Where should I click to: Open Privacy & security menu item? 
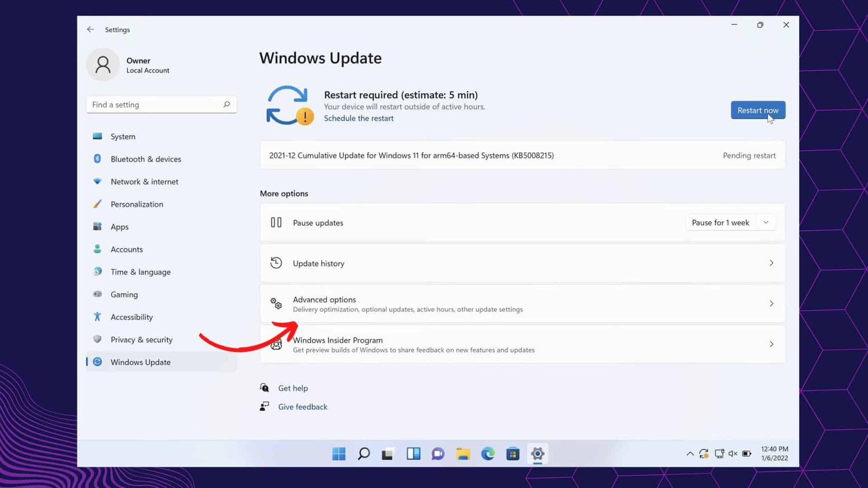161,339
